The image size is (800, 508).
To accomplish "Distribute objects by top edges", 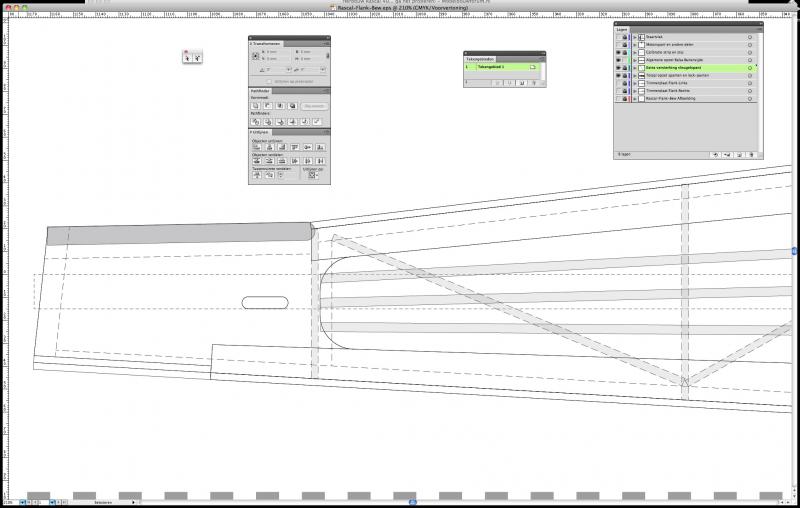I will (x=257, y=161).
